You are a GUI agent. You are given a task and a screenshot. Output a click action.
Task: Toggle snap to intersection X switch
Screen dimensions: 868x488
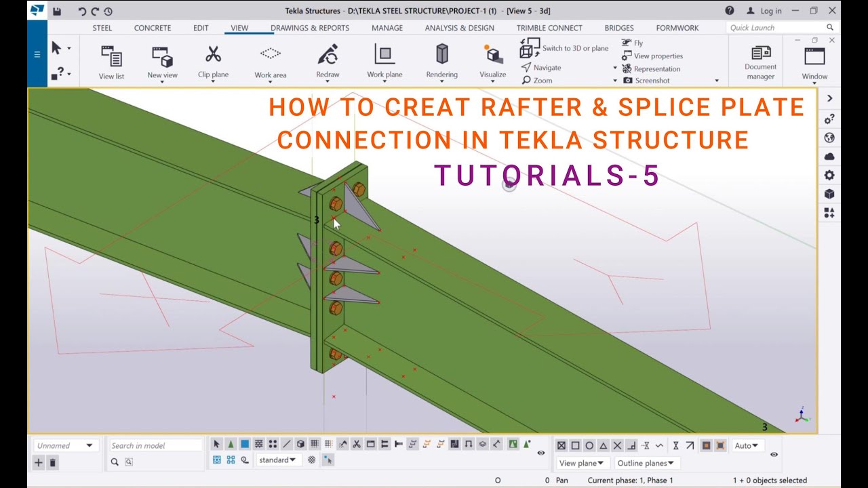tap(617, 445)
